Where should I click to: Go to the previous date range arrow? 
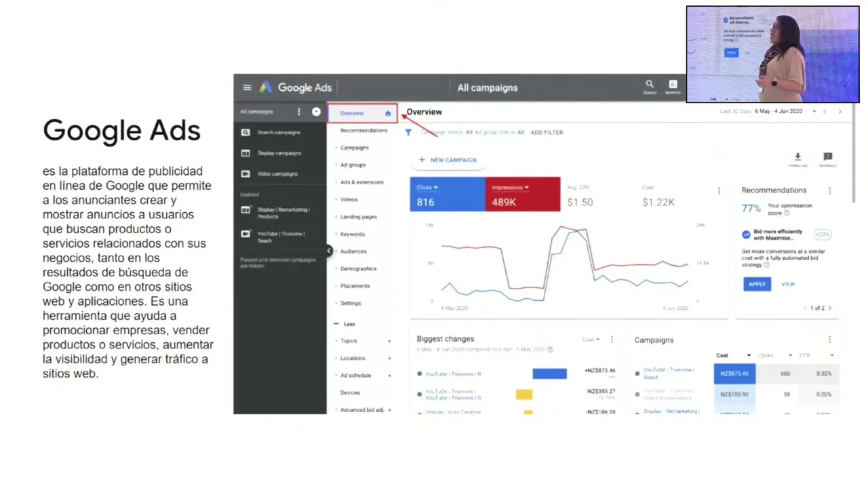825,112
